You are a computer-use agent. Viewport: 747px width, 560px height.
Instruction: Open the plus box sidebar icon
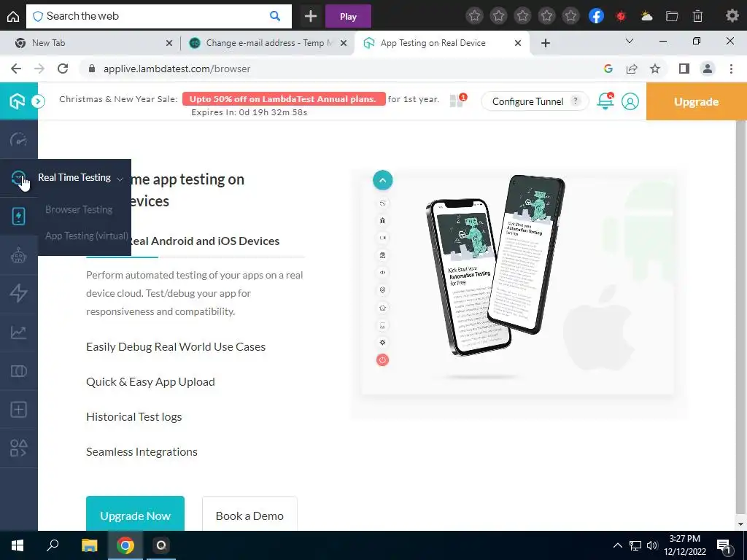[x=18, y=410]
